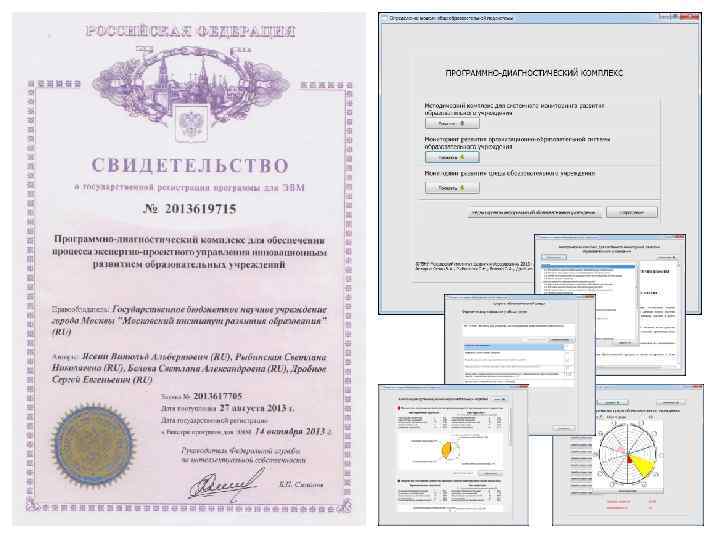Click the left top button in the polar diagram window
Viewport: 720px width, 540px height.
click(615, 402)
